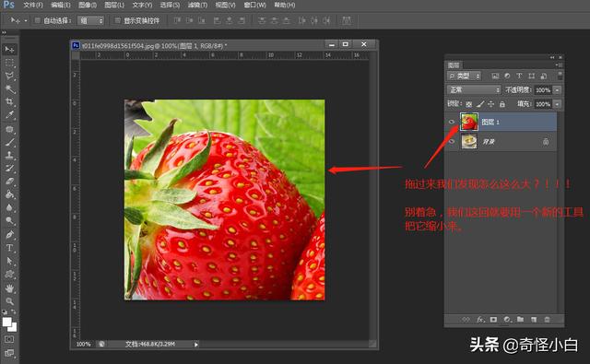Select the Dodge tool
The width and height of the screenshot is (590, 364).
(x=9, y=221)
